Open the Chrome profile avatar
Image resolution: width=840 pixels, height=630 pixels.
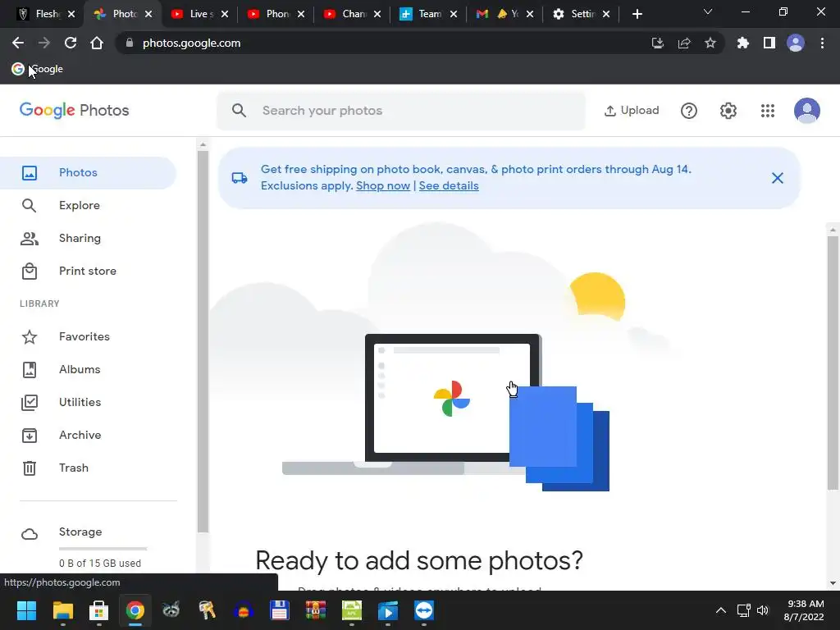(796, 43)
